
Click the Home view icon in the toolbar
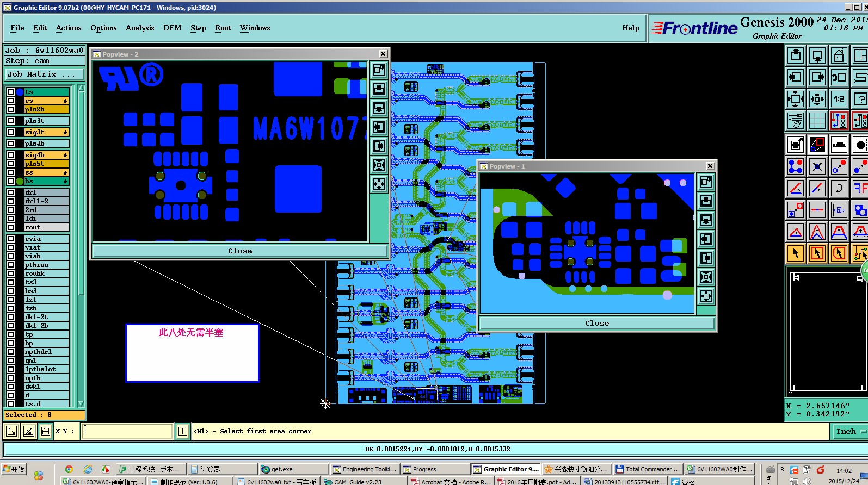(x=839, y=55)
